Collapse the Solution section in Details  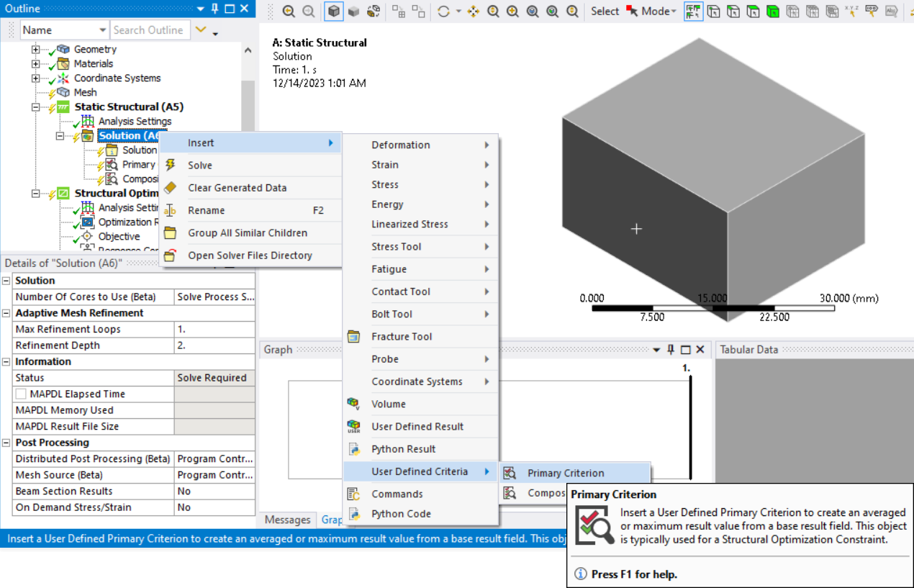click(6, 281)
